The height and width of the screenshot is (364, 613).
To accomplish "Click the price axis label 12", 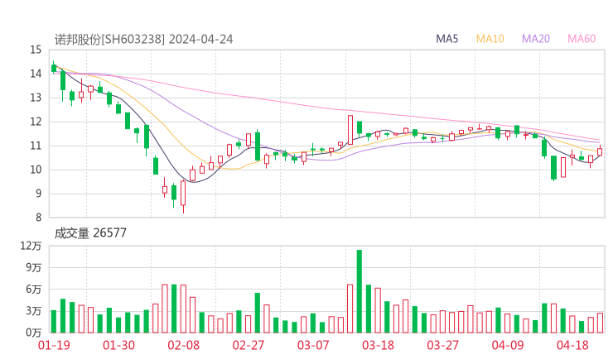I will pos(36,122).
